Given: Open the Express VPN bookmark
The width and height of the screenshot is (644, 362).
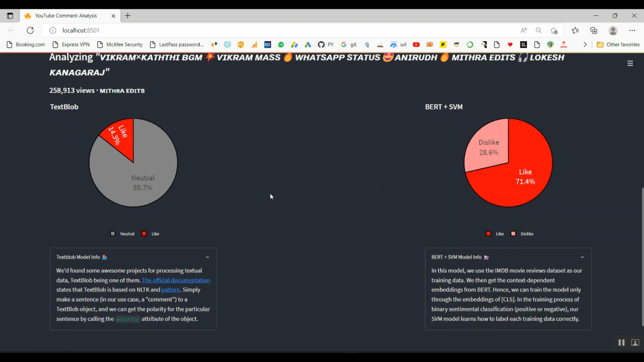Looking at the screenshot, I should (71, 45).
